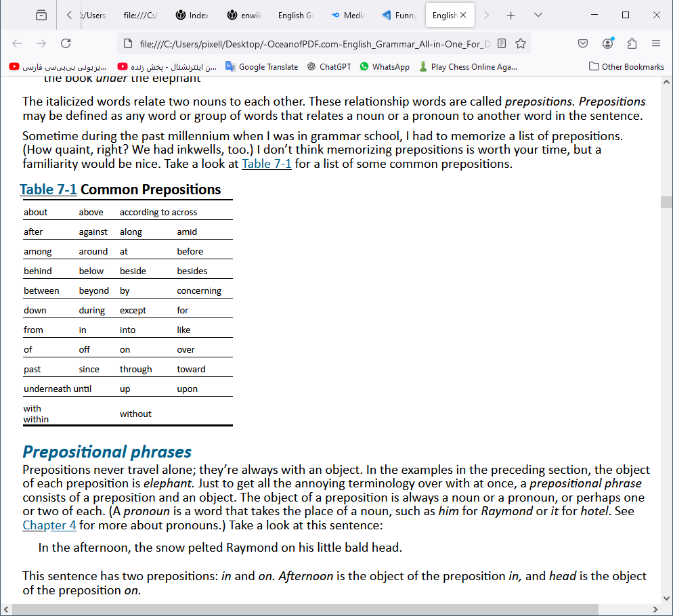Click the table cell 'without'
This screenshot has width=673, height=616.
click(x=135, y=414)
